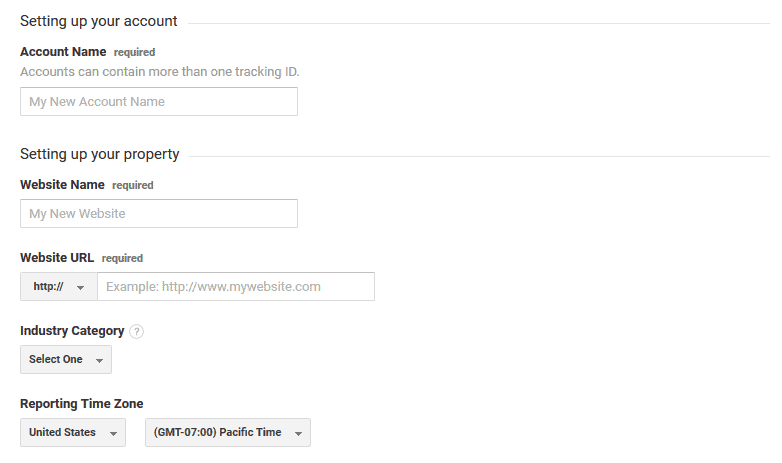782x463 pixels.
Task: Click the Reporting Time Zone label
Action: (x=82, y=404)
